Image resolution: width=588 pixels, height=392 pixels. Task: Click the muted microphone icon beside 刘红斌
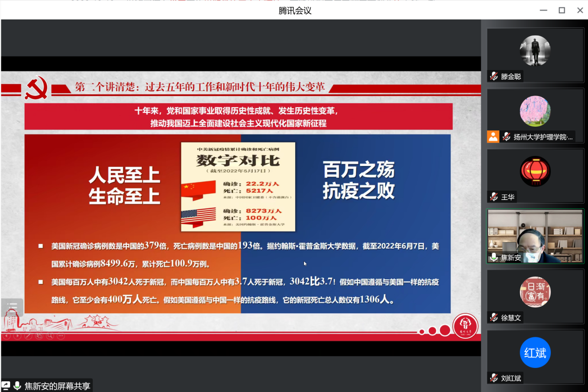[x=494, y=378]
